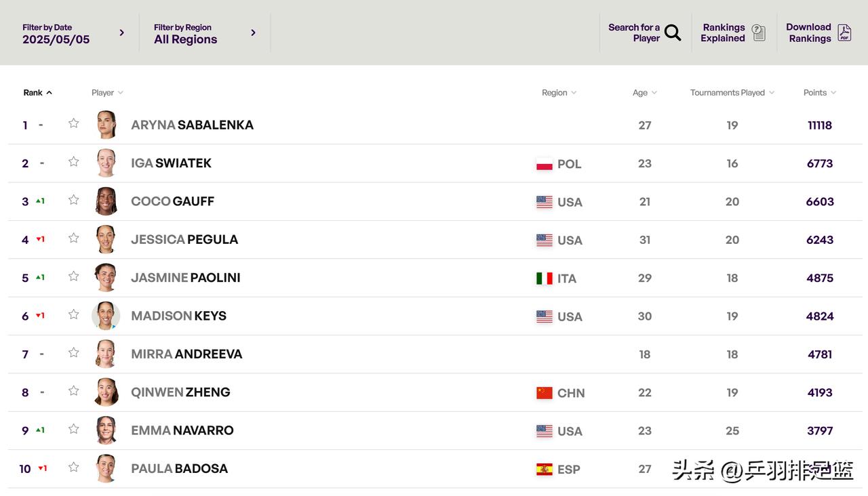Open the Filter by Date selector
The width and height of the screenshot is (868, 496).
click(x=73, y=33)
